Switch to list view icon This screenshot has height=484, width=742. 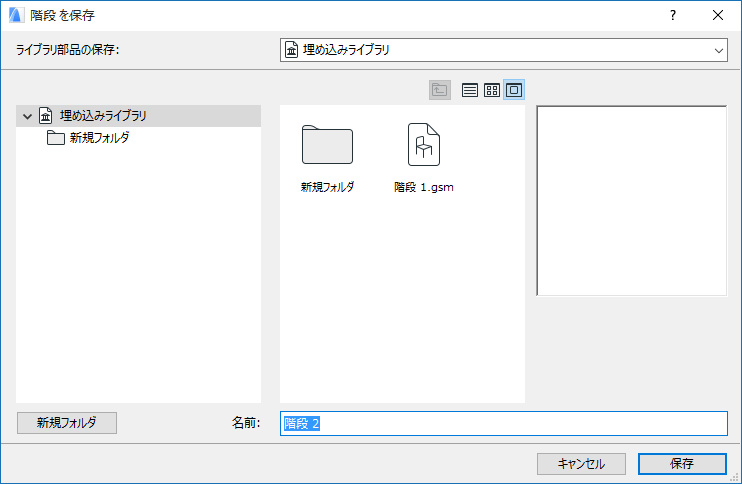(x=469, y=90)
